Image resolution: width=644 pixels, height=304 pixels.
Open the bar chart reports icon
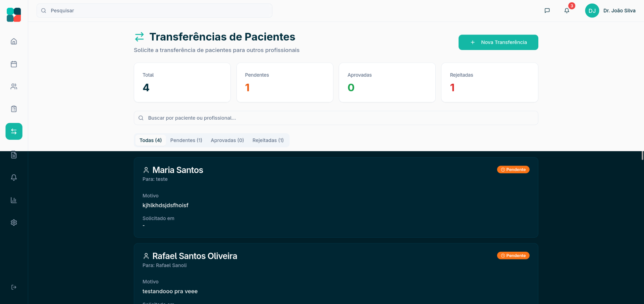coord(14,200)
